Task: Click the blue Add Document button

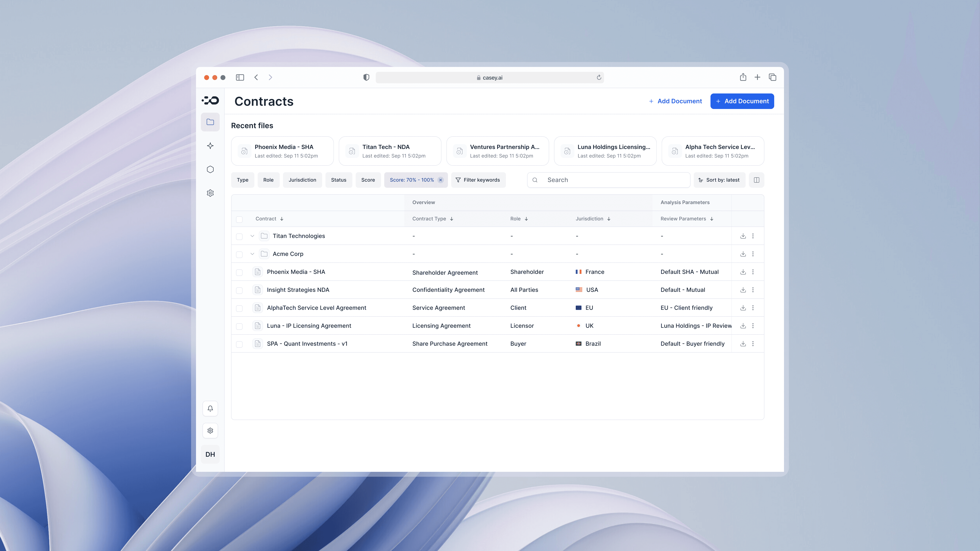Action: click(x=742, y=101)
